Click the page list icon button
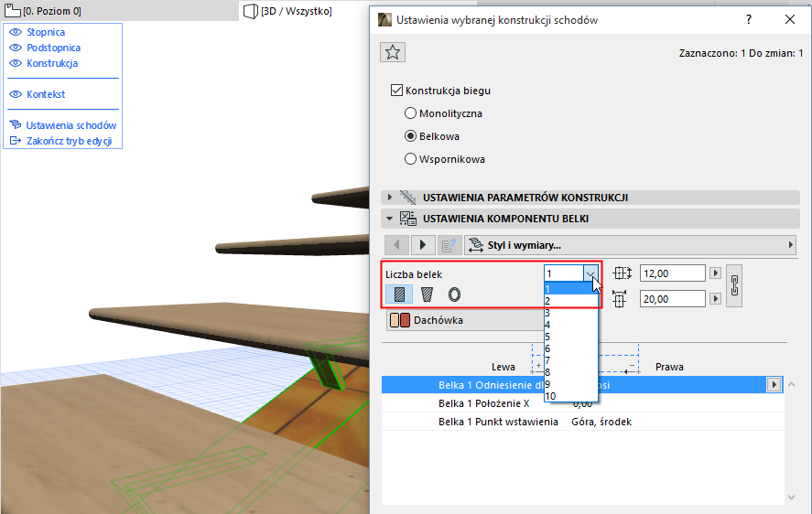The image size is (812, 514). (x=449, y=245)
